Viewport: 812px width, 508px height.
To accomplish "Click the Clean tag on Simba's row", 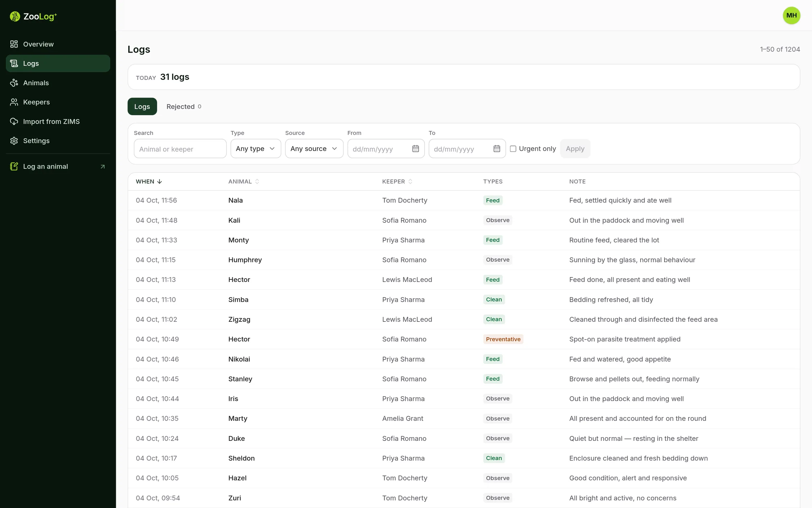I will [x=494, y=299].
